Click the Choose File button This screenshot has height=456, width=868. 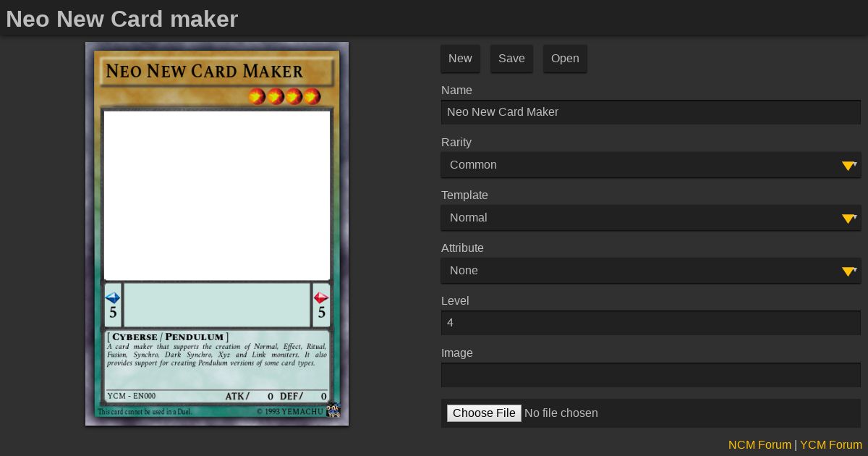[x=484, y=413]
